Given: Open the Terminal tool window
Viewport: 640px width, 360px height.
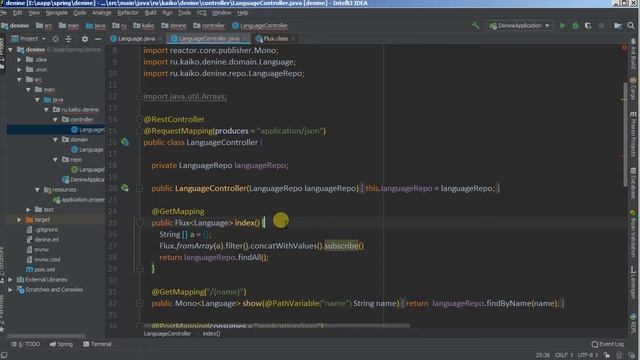Looking at the screenshot, I should [x=98, y=344].
